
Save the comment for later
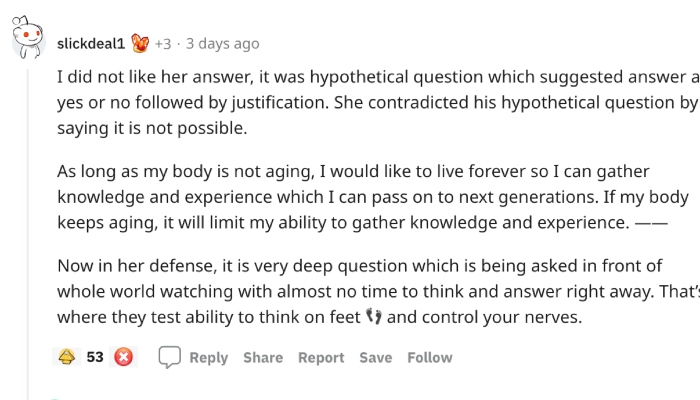[375, 358]
